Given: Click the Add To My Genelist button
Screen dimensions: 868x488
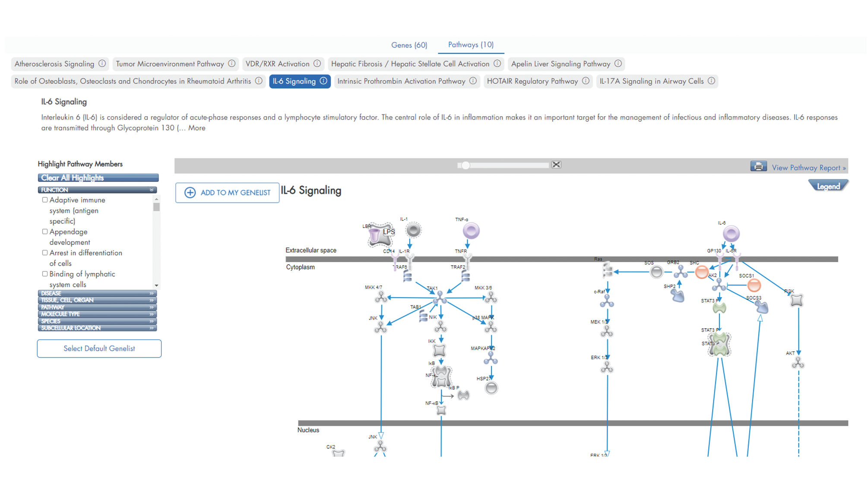Looking at the screenshot, I should coord(227,193).
